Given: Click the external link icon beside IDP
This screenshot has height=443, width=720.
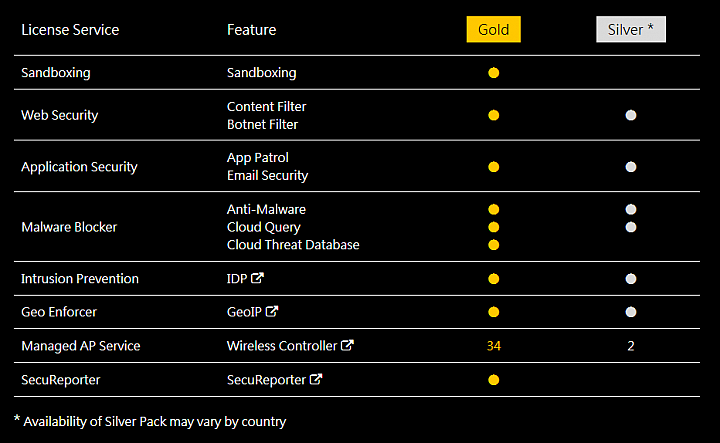Looking at the screenshot, I should (257, 278).
